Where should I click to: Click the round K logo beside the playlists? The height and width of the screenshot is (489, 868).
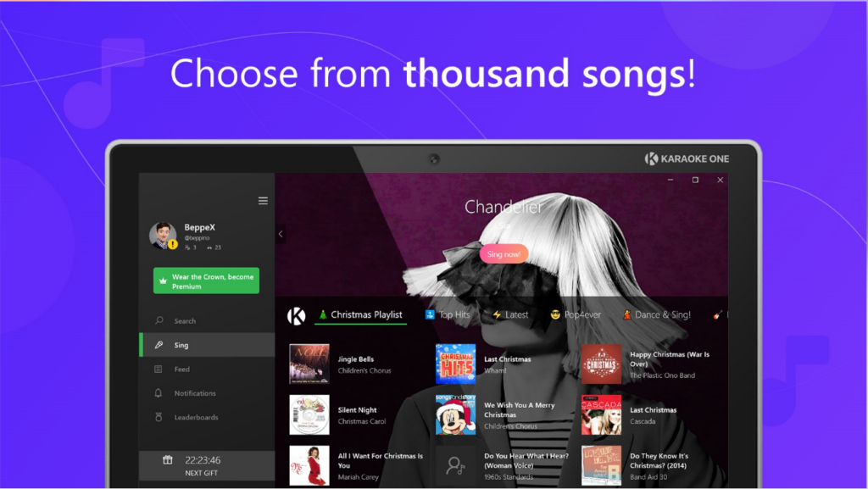(296, 316)
